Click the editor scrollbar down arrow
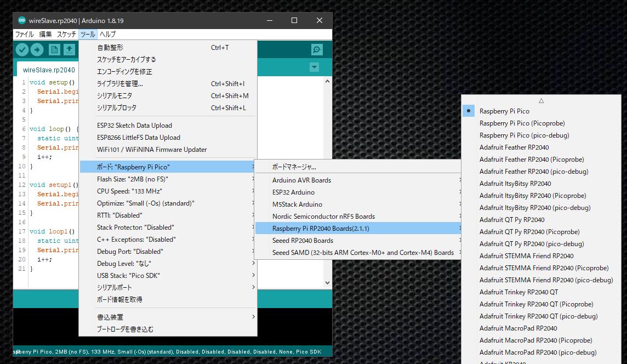Viewport: 627px width, 364px height. click(x=328, y=283)
